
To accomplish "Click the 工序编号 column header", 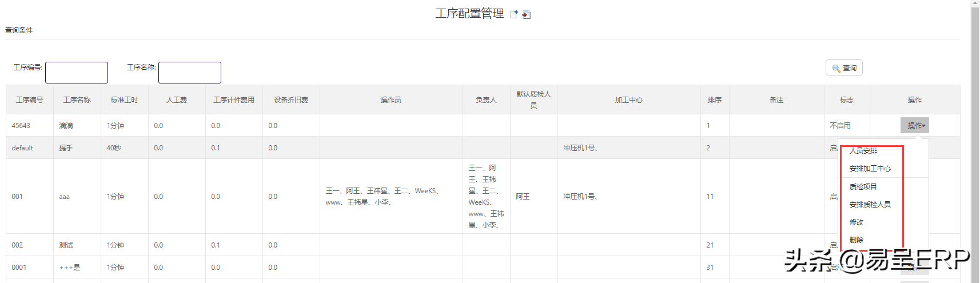I will click(30, 100).
